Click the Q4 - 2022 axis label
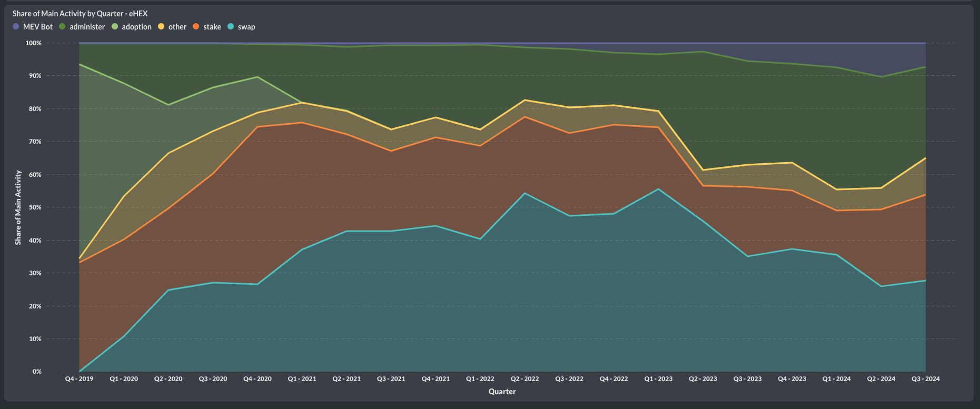980x409 pixels. point(613,379)
